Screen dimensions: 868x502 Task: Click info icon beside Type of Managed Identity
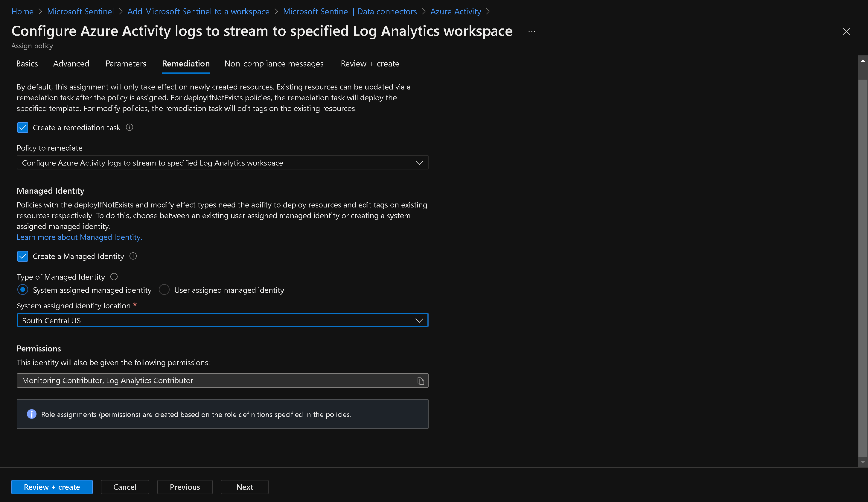point(114,277)
